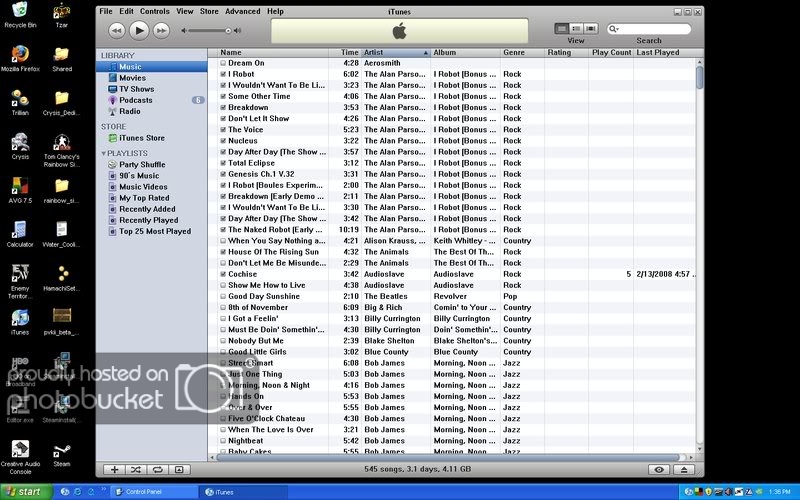Open the Edit menu
800x500 pixels.
pyautogui.click(x=126, y=11)
